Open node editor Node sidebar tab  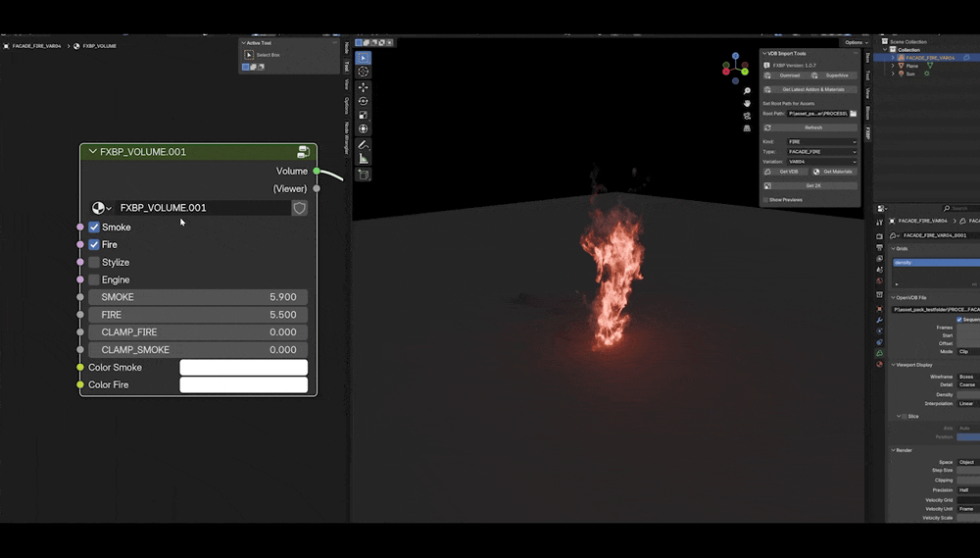click(346, 47)
